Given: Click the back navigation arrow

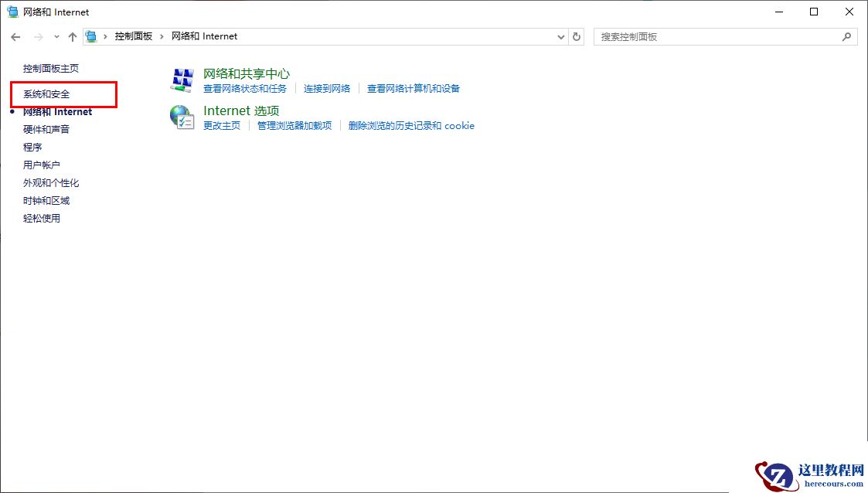Looking at the screenshot, I should point(15,36).
